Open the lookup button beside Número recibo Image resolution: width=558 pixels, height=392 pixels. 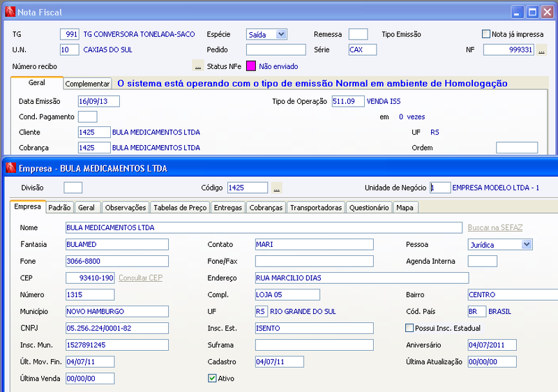pyautogui.click(x=198, y=66)
